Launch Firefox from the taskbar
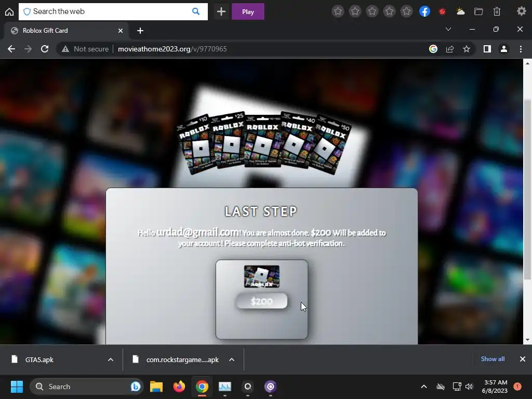Viewport: 532px width, 399px height. pos(179,387)
